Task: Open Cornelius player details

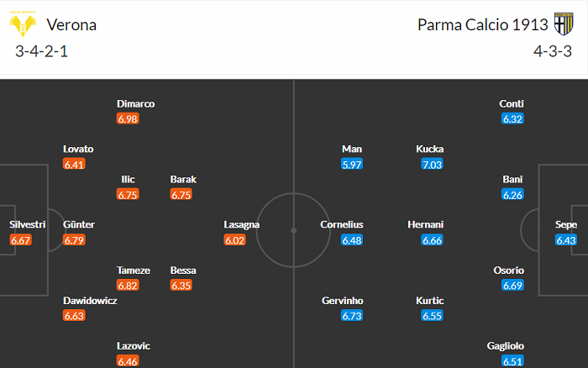Action: (x=342, y=224)
